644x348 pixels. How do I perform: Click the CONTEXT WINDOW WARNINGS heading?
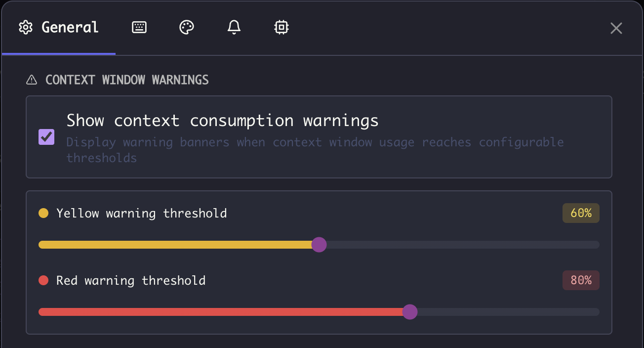click(x=126, y=80)
